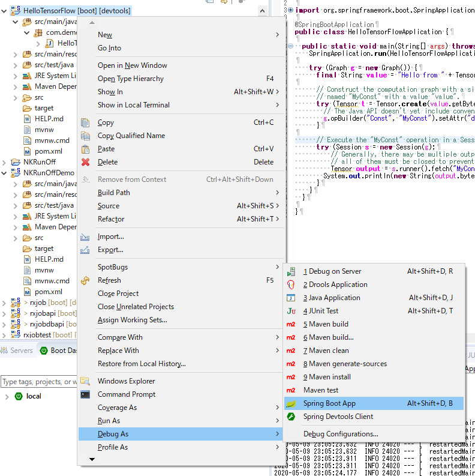Screen dimensions: 475x476
Task: Collapse the main method fold marker in the editor
Action: pyautogui.click(x=290, y=46)
